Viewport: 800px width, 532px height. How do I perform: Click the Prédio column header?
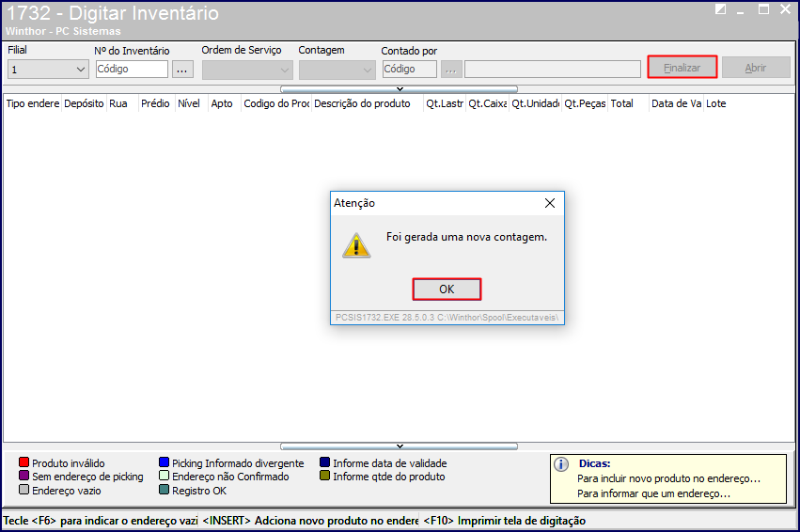tap(156, 103)
